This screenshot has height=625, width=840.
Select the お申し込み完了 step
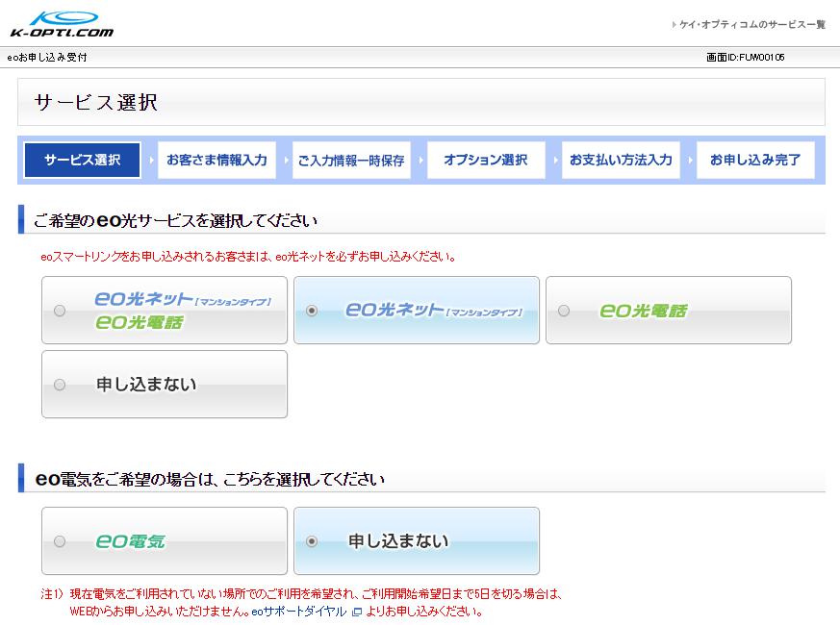coord(755,160)
